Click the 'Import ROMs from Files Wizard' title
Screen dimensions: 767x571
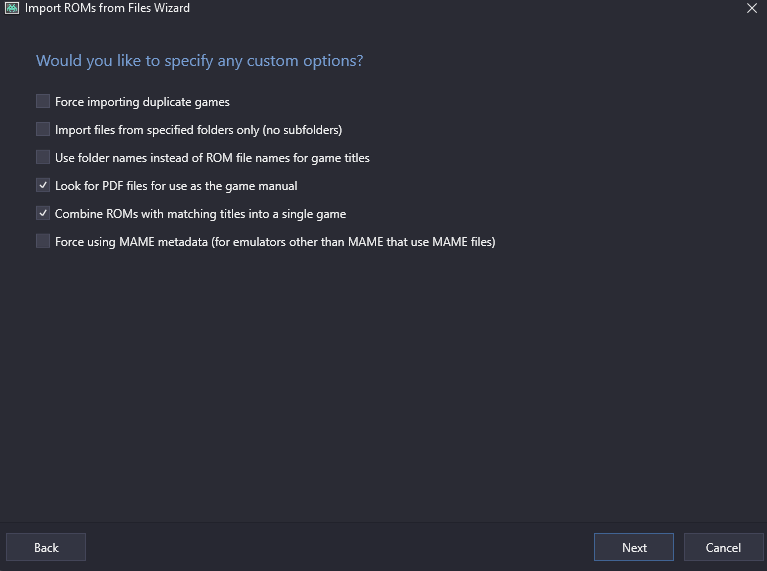pyautogui.click(x=107, y=8)
